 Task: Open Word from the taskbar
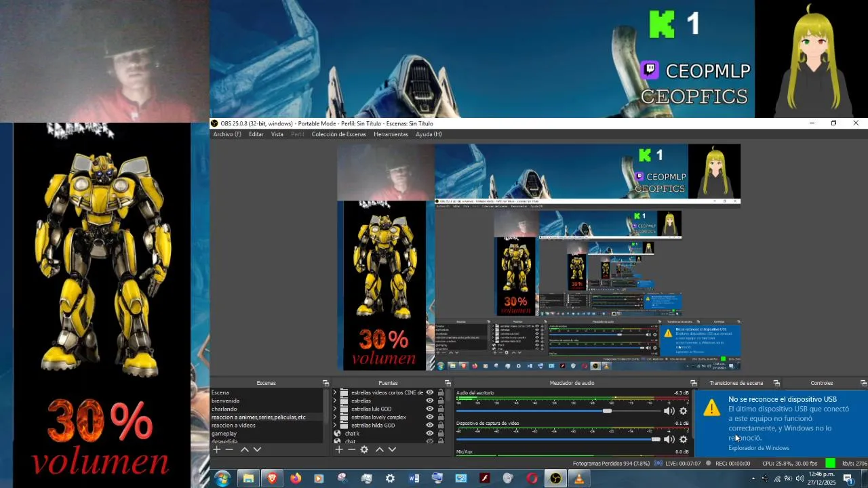414,479
